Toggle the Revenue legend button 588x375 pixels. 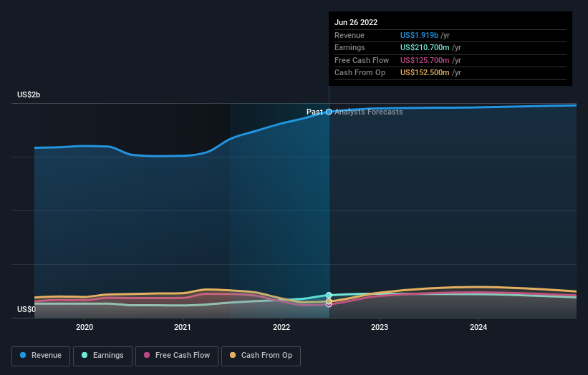tap(41, 356)
